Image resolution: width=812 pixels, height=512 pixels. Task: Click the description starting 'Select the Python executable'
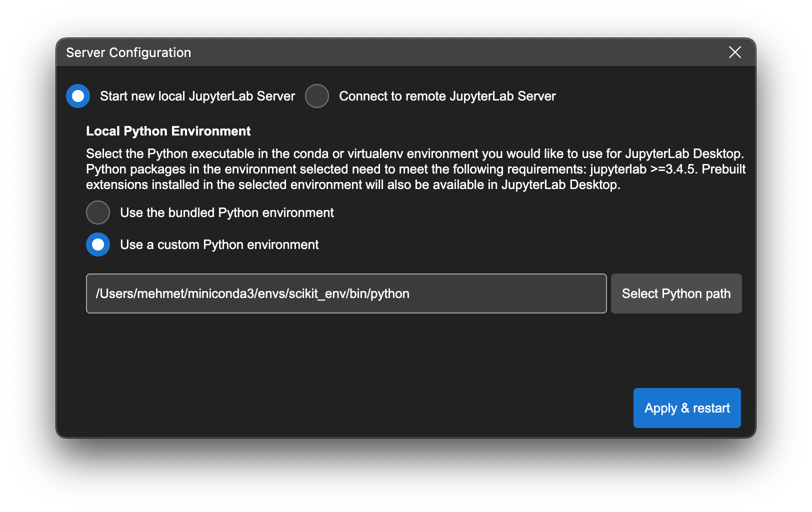coord(416,169)
